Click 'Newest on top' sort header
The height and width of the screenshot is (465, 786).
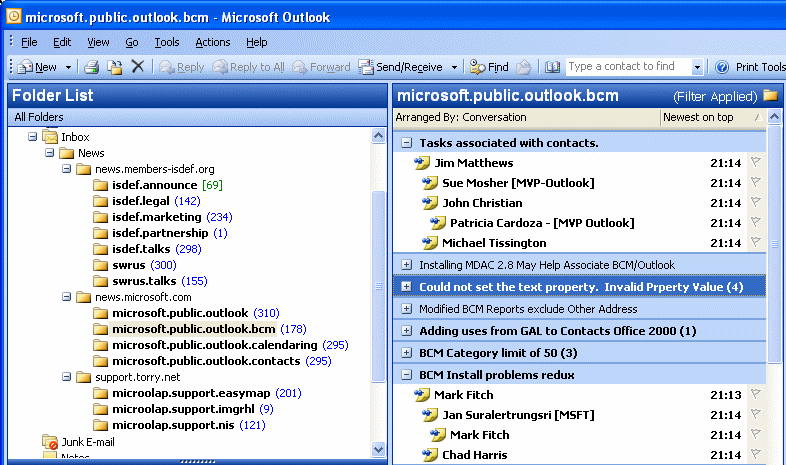pyautogui.click(x=698, y=117)
